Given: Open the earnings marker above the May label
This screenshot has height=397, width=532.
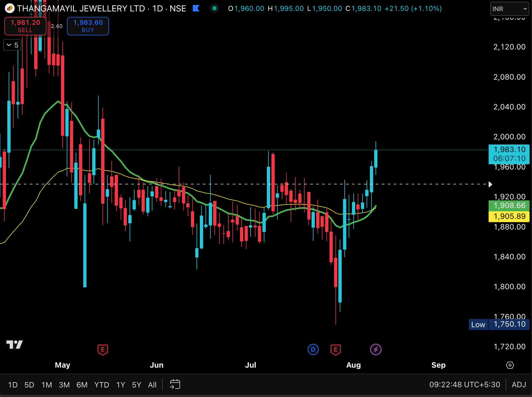Looking at the screenshot, I should tap(103, 350).
